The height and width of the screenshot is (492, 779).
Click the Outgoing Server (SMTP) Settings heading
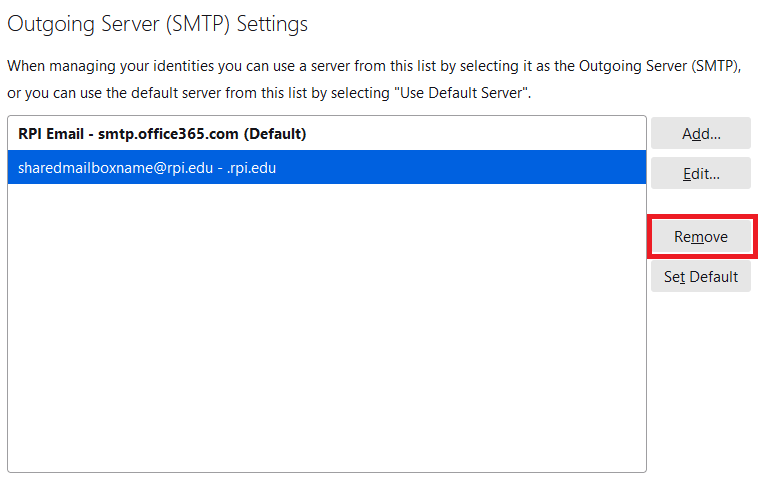pos(157,24)
